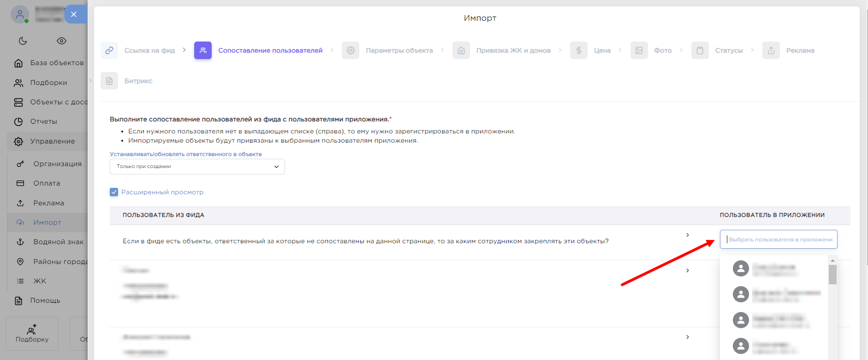868x360 pixels.
Task: Click the statuses clipboard icon
Action: coord(700,50)
